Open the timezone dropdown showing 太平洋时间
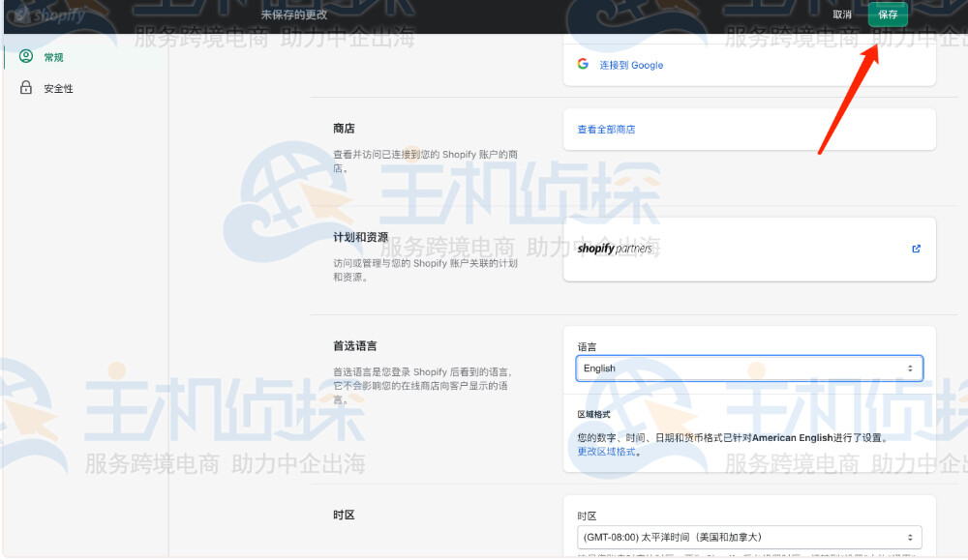This screenshot has height=560, width=968. coord(750,537)
